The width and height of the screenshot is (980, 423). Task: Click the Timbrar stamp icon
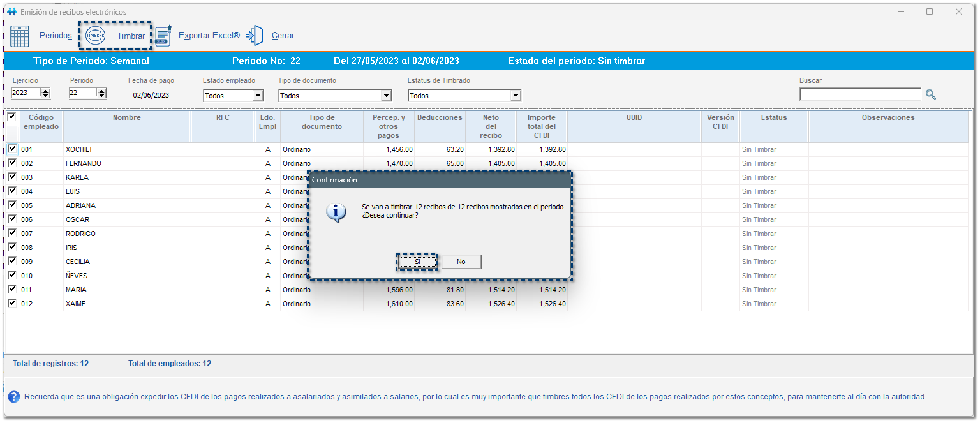point(96,36)
